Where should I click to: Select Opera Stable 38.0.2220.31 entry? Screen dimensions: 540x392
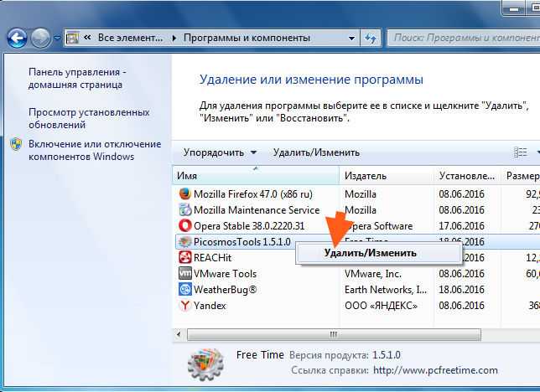pos(356,226)
